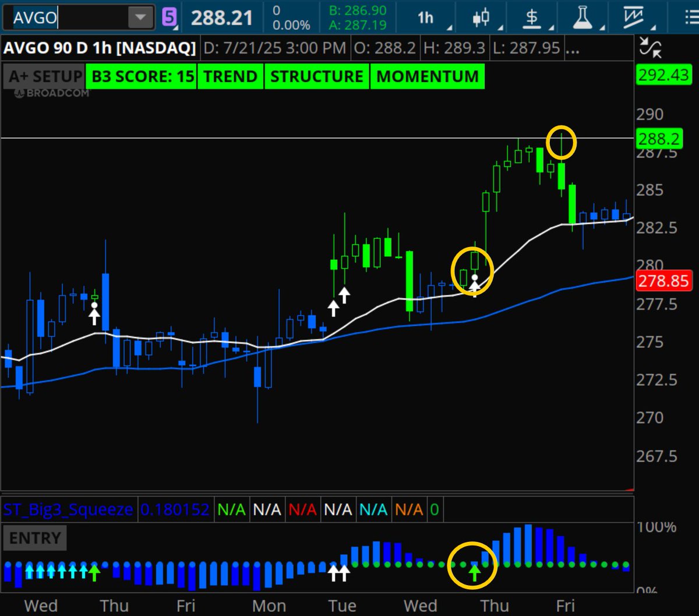
Task: Expand the ellipsis after the low value
Action: 572,51
